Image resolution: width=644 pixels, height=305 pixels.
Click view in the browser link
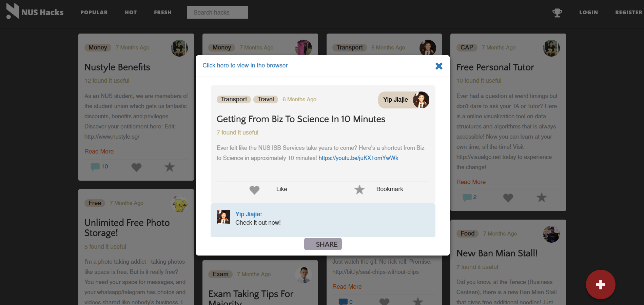245,65
